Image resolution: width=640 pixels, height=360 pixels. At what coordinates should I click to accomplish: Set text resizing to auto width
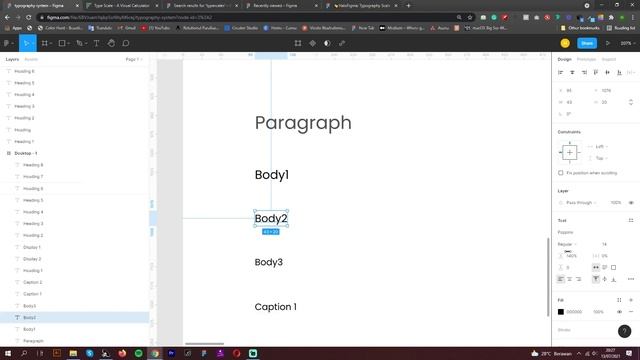pos(596,267)
